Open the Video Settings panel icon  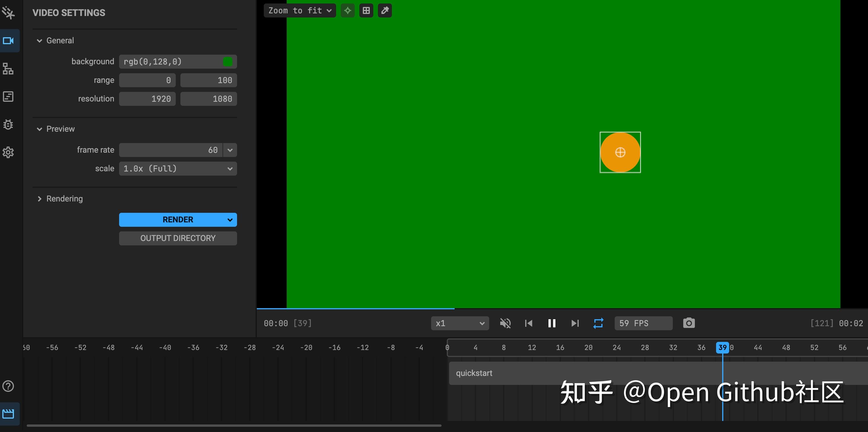9,41
